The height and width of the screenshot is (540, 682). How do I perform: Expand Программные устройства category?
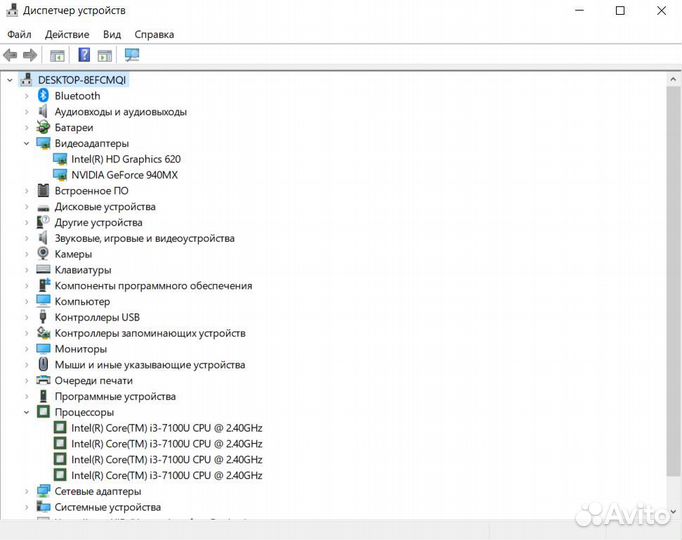(27, 396)
